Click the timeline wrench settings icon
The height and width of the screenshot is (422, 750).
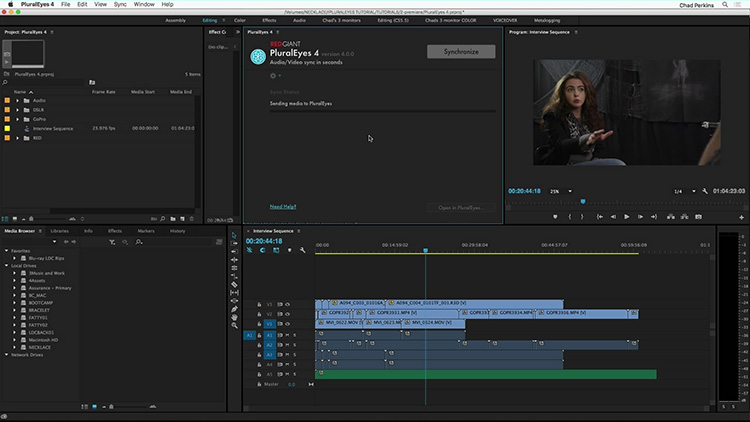[x=302, y=250]
